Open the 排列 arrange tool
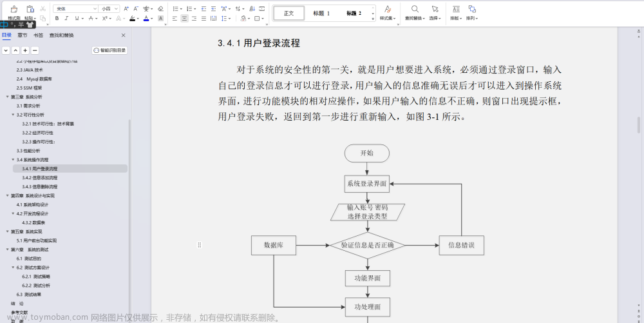Screen dimensions: 644x323 tap(472, 13)
